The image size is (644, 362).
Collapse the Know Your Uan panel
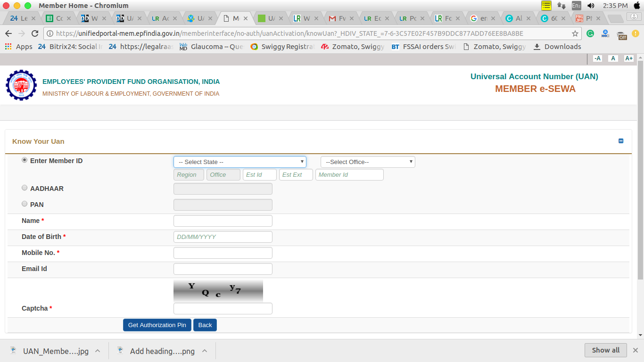(x=621, y=141)
